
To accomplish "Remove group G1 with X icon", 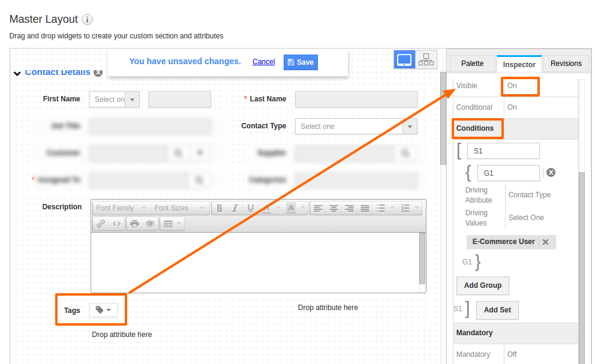I will click(x=551, y=173).
